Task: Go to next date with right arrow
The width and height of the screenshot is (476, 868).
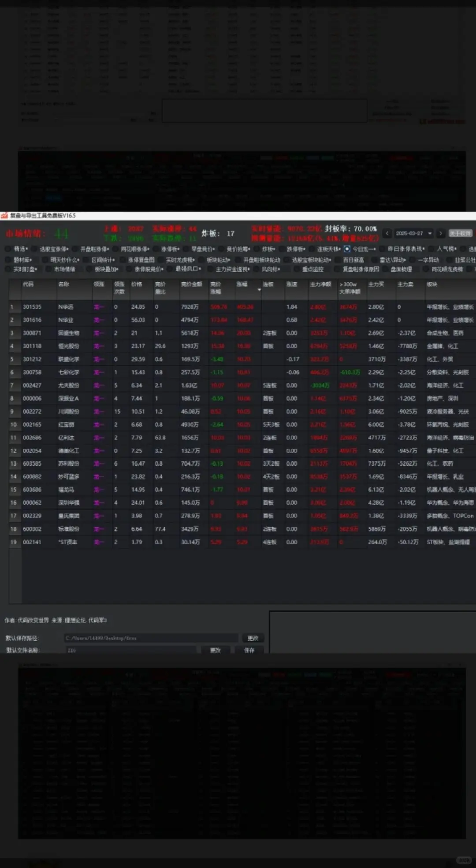Action: point(440,233)
